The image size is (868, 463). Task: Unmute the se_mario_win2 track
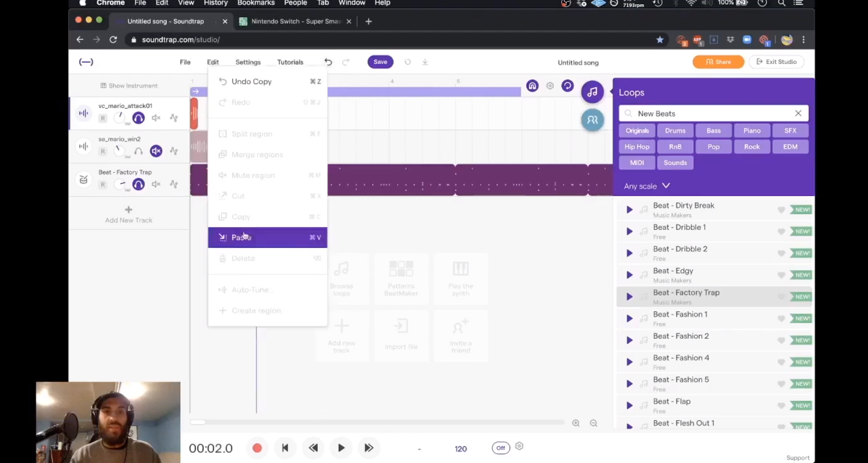[156, 151]
